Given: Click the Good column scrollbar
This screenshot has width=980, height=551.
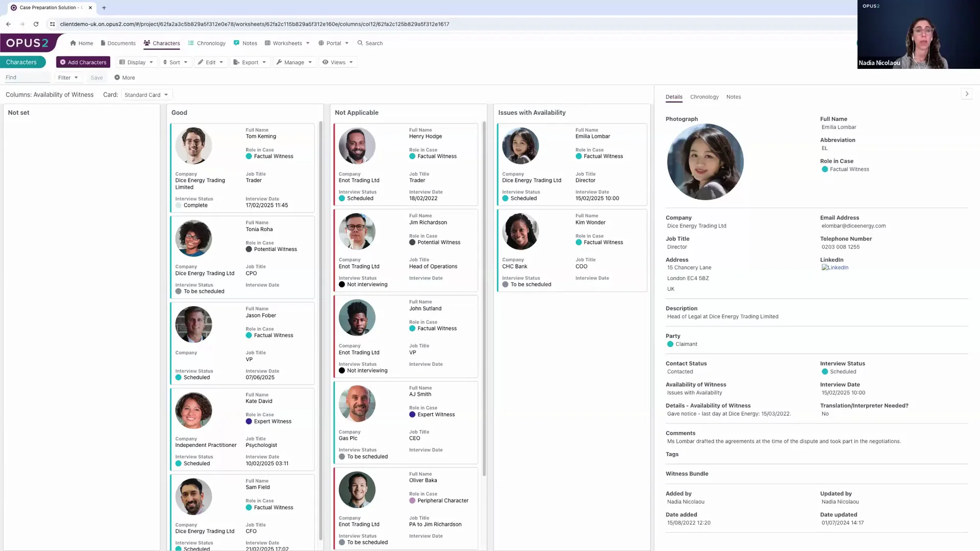Looking at the screenshot, I should point(321,331).
